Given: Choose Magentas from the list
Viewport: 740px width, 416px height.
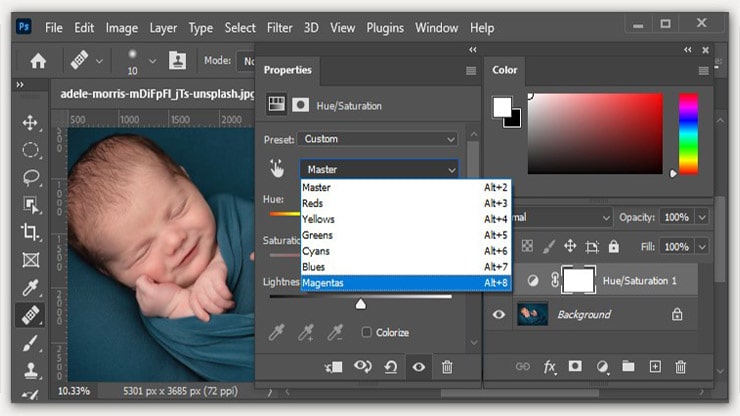Looking at the screenshot, I should pos(405,283).
